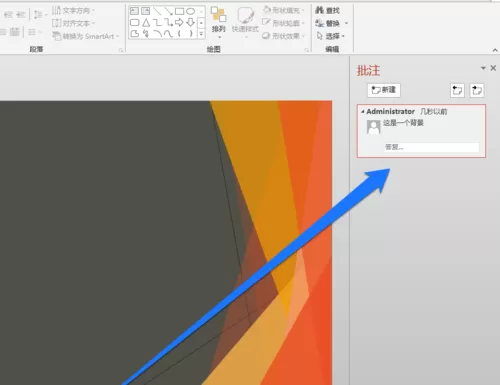Open the paragraph (段落) dialog launcher
This screenshot has width=500, height=385.
coord(121,50)
